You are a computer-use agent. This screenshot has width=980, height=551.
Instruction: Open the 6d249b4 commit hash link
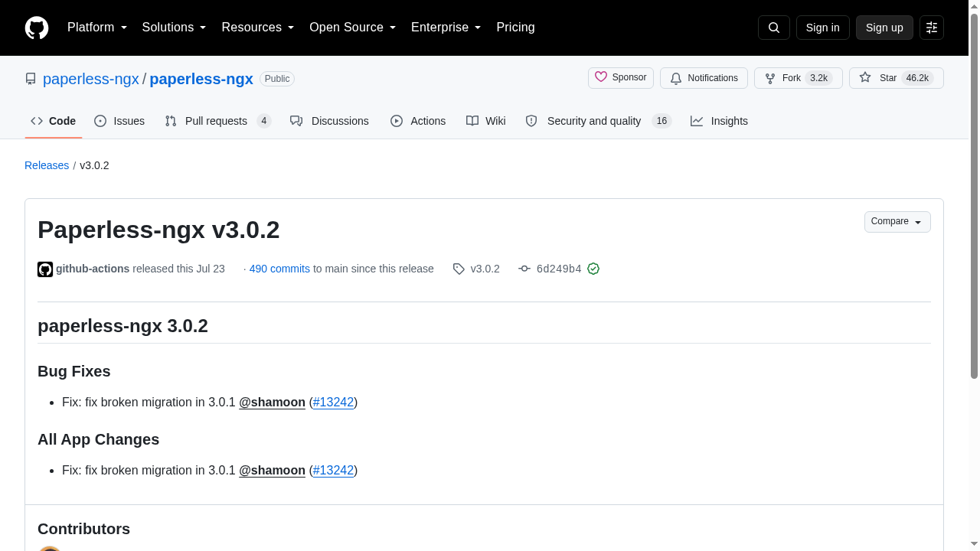pyautogui.click(x=559, y=269)
